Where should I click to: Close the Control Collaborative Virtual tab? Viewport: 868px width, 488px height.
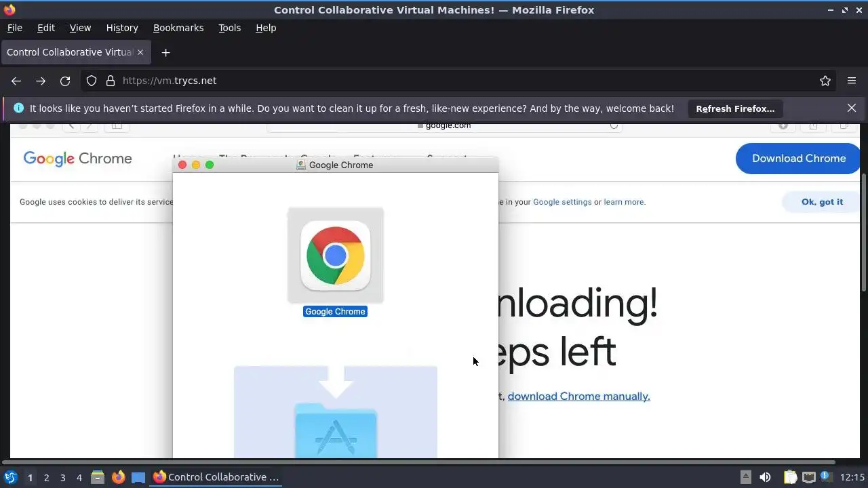coord(140,52)
